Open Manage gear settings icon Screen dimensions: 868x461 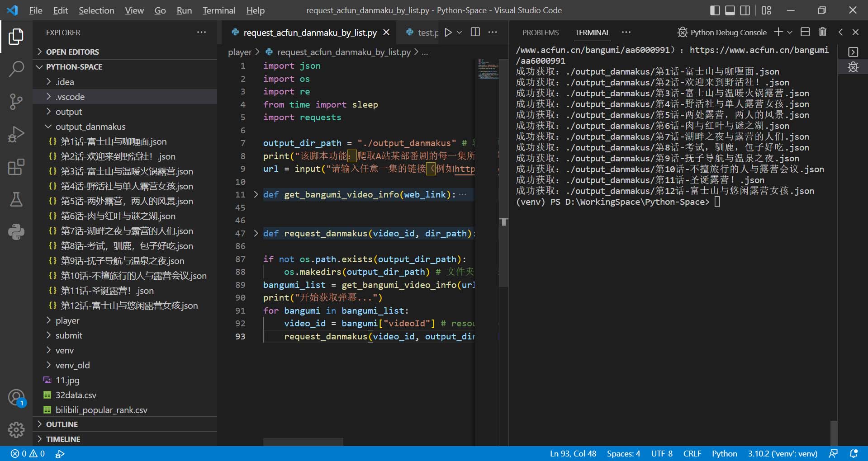tap(16, 430)
